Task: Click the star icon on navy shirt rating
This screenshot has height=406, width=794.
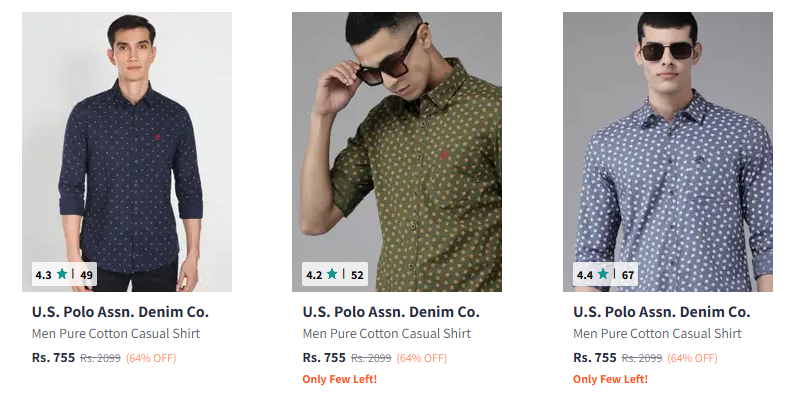Action: coord(62,273)
